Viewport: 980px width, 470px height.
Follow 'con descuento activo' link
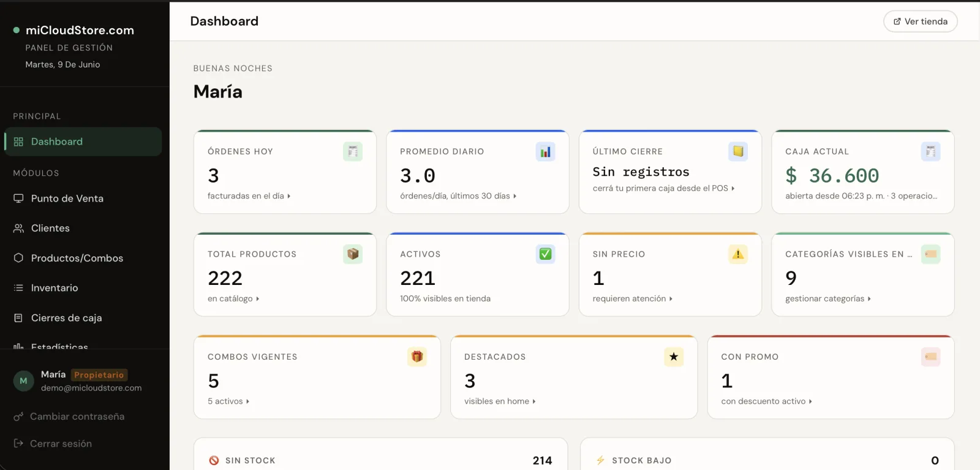click(x=766, y=401)
